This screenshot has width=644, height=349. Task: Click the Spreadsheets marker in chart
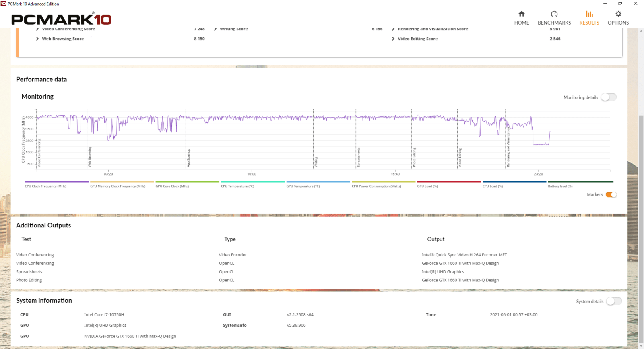click(x=358, y=157)
